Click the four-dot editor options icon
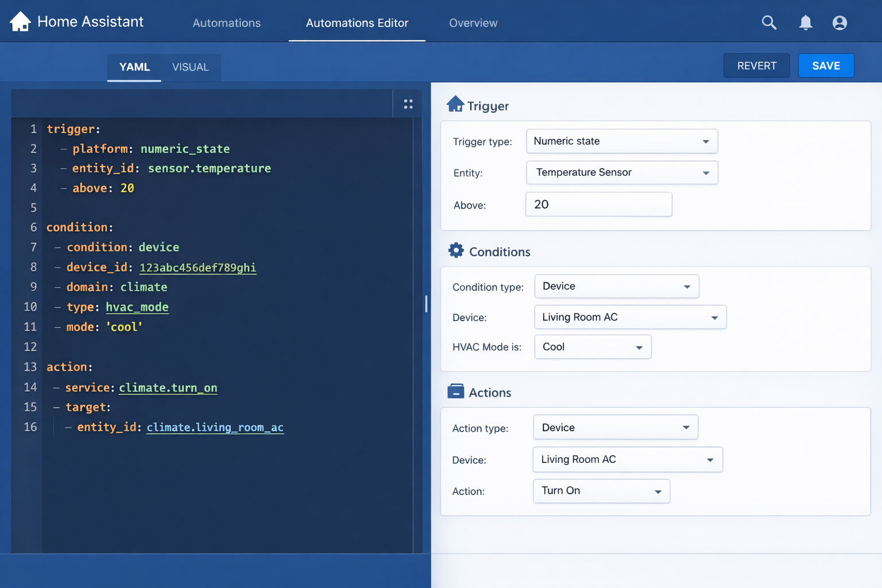Viewport: 882px width, 588px height. click(x=408, y=104)
